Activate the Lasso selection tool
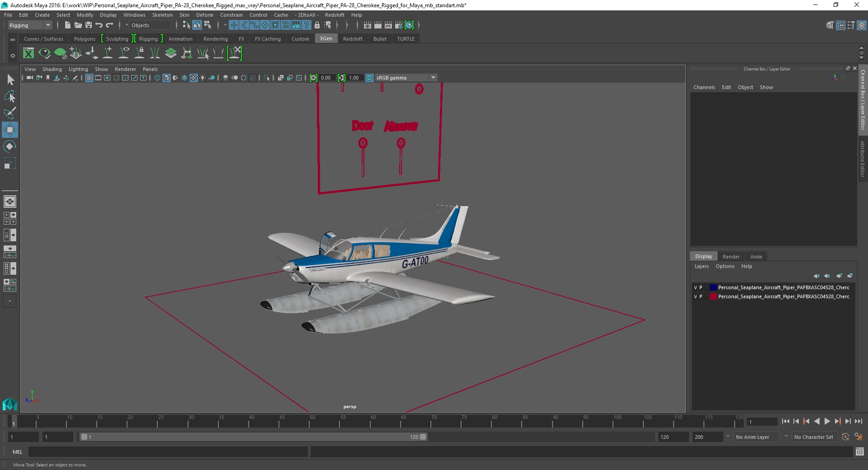Image resolution: width=868 pixels, height=470 pixels. pos(10,97)
